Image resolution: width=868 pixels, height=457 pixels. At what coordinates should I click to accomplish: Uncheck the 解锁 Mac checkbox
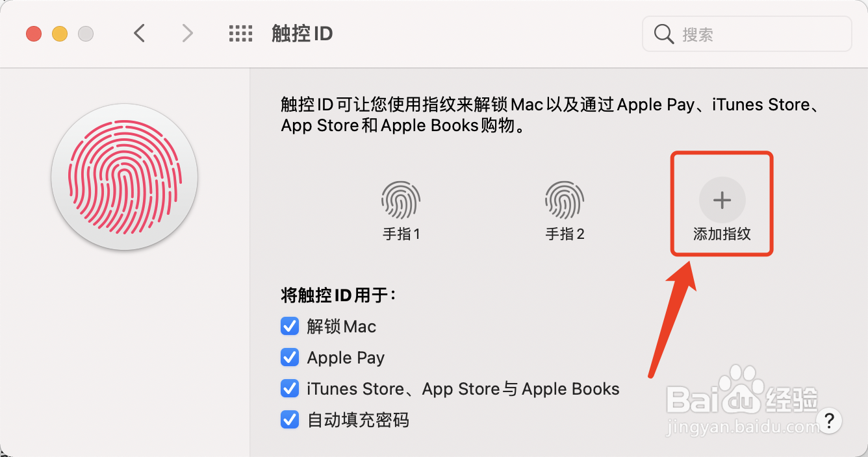click(x=289, y=326)
